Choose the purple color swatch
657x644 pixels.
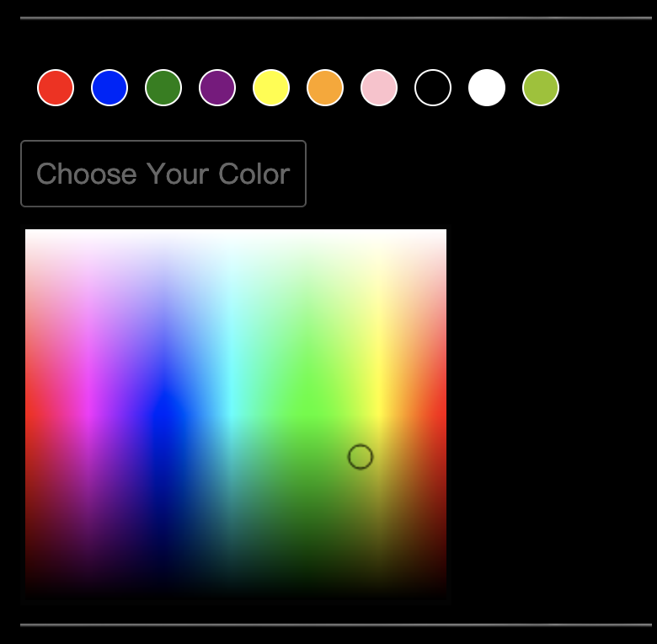click(217, 88)
